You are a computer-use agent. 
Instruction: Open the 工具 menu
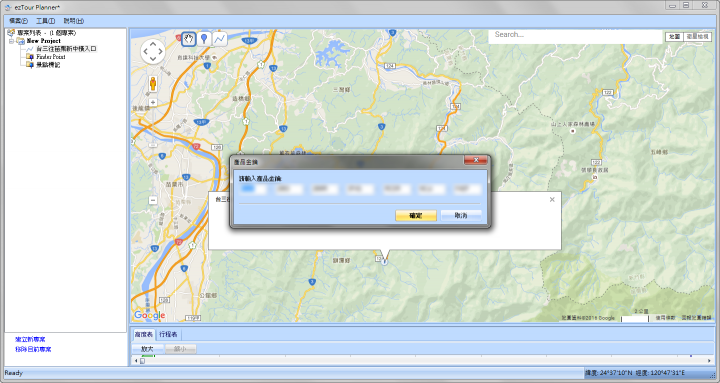pos(45,21)
